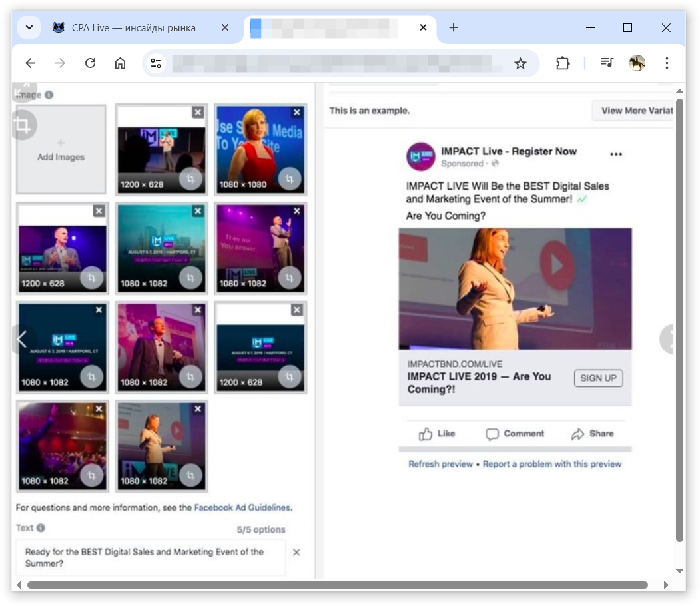Crop the purple 'They ask You answer' image
This screenshot has width=700, height=606.
point(289,278)
